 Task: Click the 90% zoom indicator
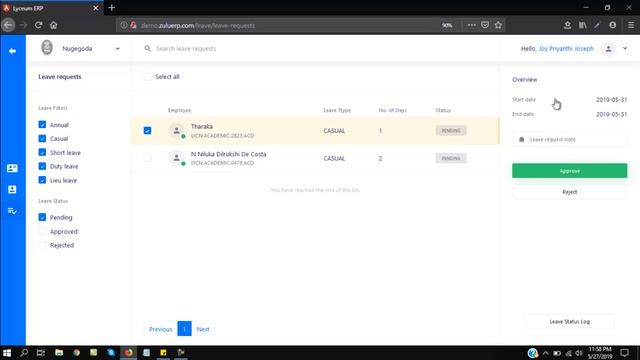point(447,25)
